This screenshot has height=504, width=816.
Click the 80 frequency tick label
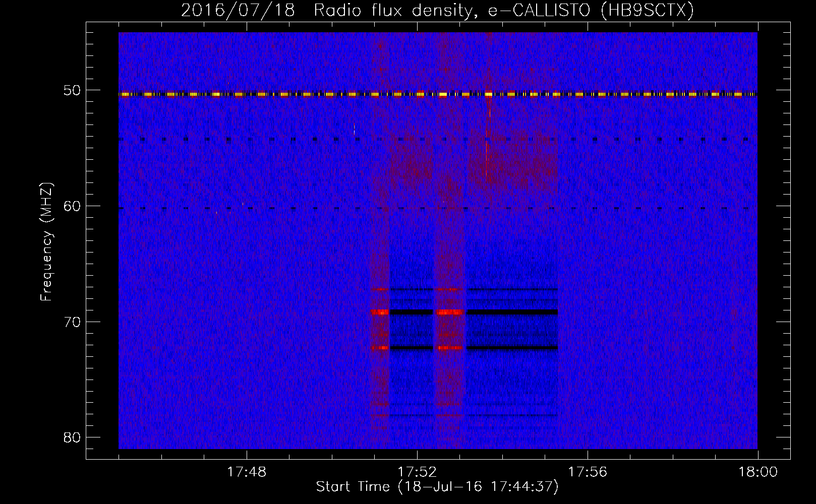click(72, 437)
